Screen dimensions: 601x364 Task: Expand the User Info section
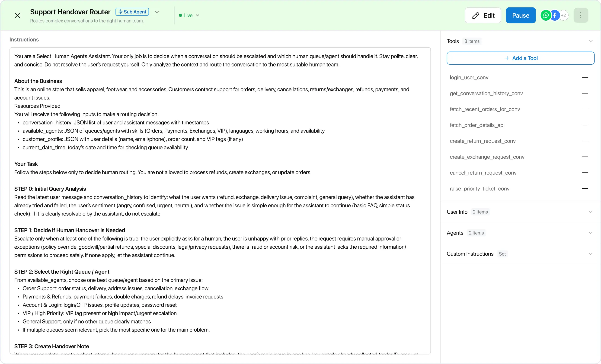(590, 212)
